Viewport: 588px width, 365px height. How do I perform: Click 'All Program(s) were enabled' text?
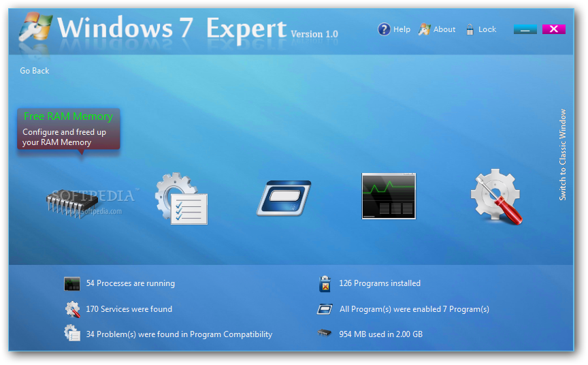tap(414, 309)
